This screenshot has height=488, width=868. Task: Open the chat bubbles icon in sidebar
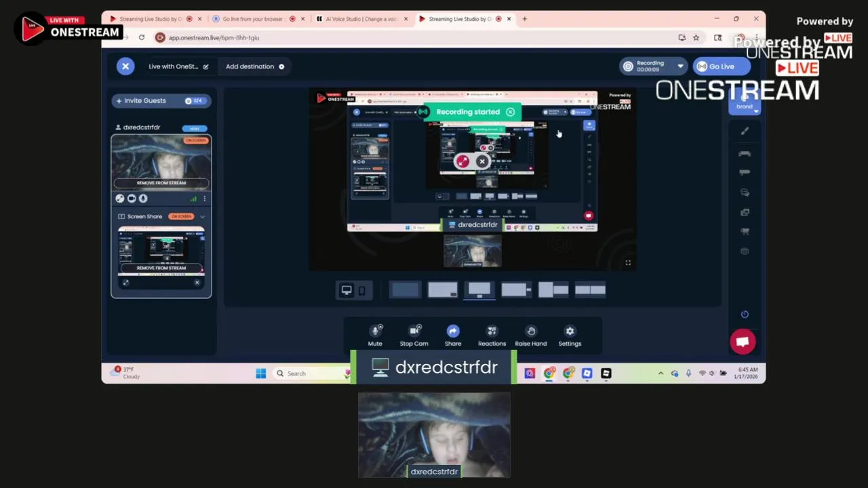pos(745,192)
